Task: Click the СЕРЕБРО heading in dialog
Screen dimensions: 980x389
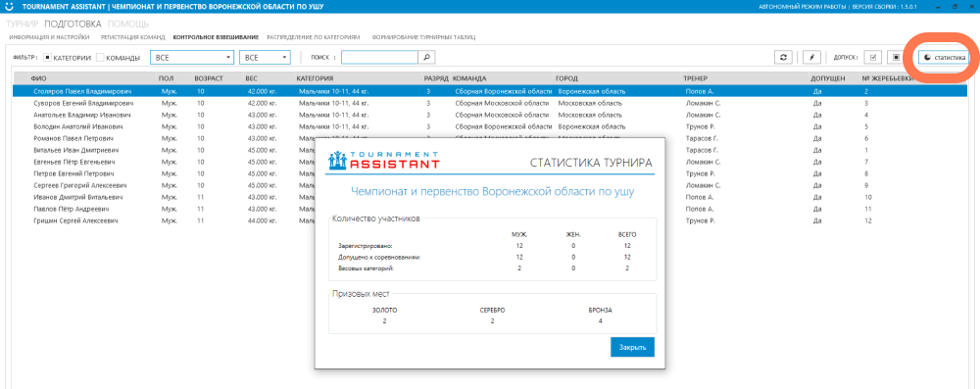Action: [x=493, y=311]
